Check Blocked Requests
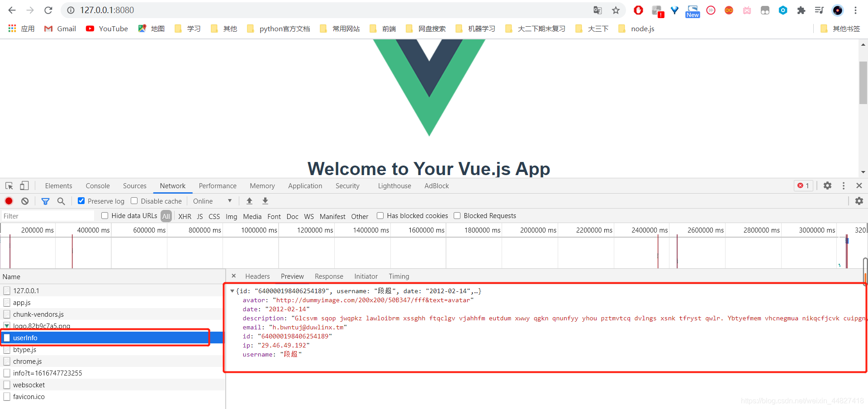Screen dimensions: 868x409 point(457,216)
